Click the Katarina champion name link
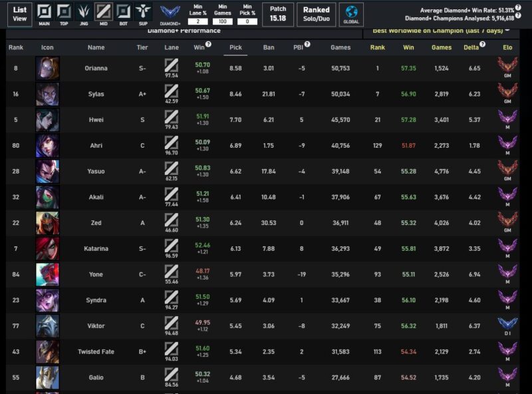Screen dimensions: 532x394 [96, 250]
